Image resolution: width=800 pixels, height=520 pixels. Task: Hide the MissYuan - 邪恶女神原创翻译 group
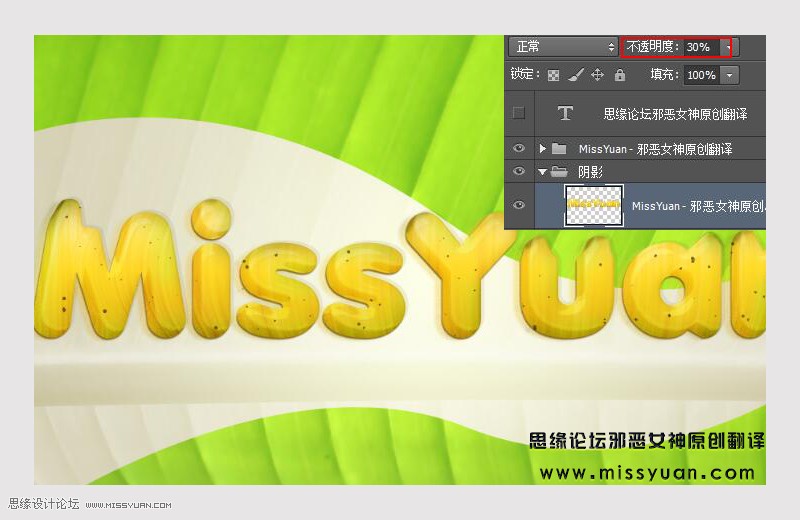pyautogui.click(x=519, y=148)
